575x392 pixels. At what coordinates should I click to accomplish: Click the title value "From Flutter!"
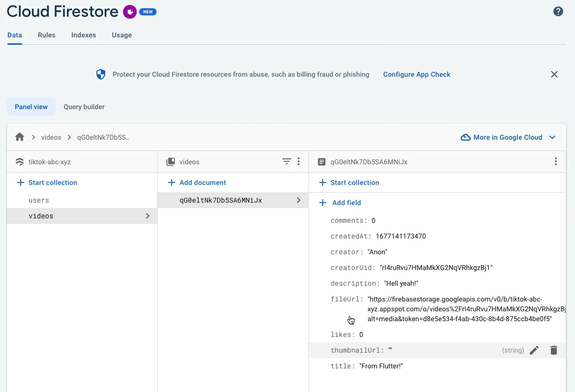coord(381,366)
